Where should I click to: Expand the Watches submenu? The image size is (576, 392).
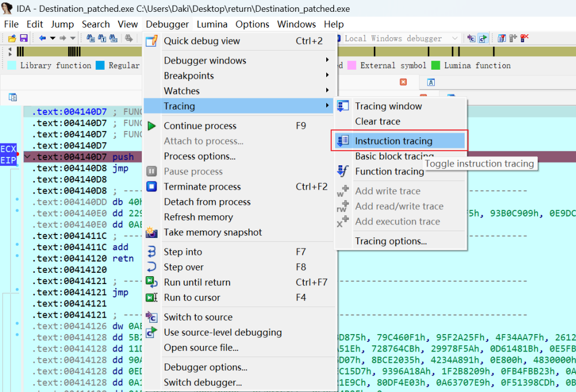tap(240, 91)
